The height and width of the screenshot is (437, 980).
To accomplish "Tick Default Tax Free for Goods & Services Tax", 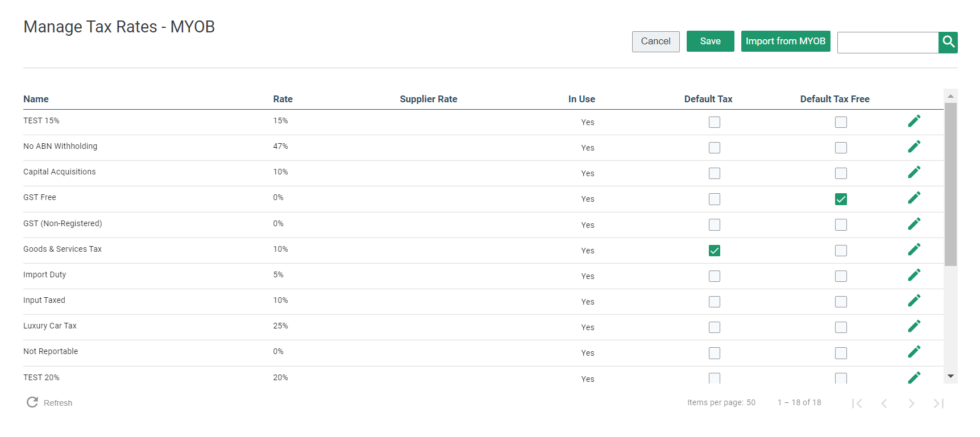I will [x=841, y=251].
